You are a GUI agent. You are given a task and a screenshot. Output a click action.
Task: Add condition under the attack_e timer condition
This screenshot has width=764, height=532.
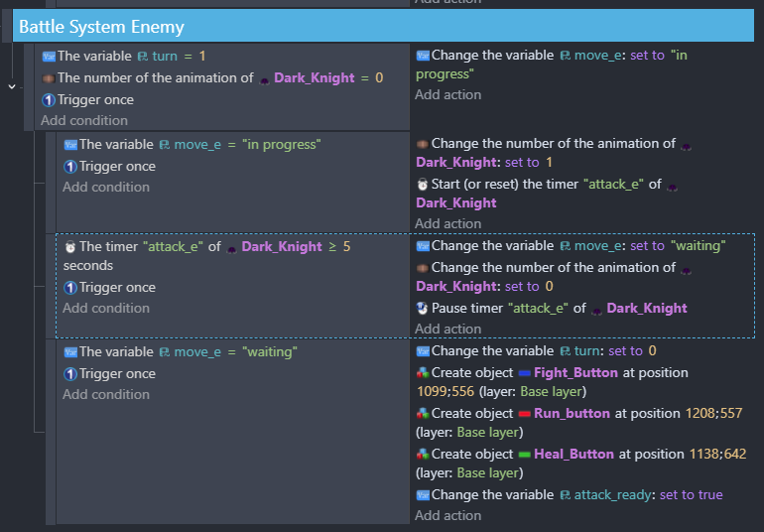pyautogui.click(x=105, y=308)
